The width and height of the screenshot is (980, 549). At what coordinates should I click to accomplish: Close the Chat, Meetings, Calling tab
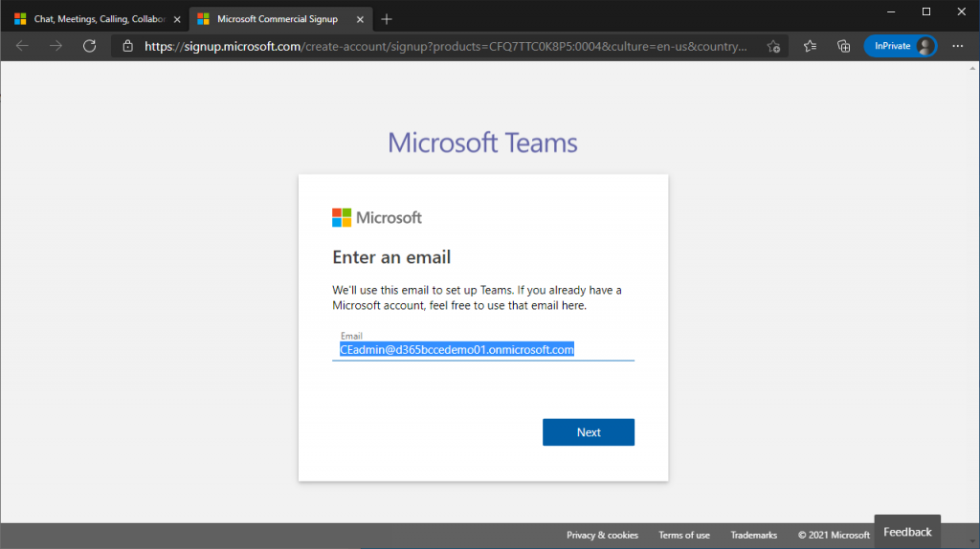(x=177, y=19)
